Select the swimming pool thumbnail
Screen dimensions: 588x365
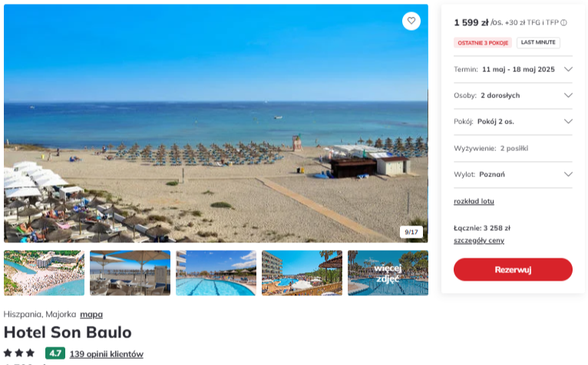pyautogui.click(x=216, y=273)
